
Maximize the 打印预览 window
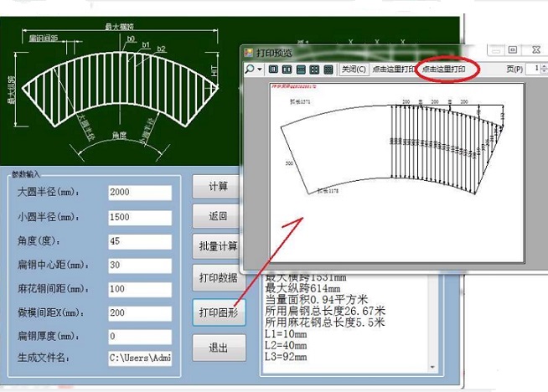513,50
